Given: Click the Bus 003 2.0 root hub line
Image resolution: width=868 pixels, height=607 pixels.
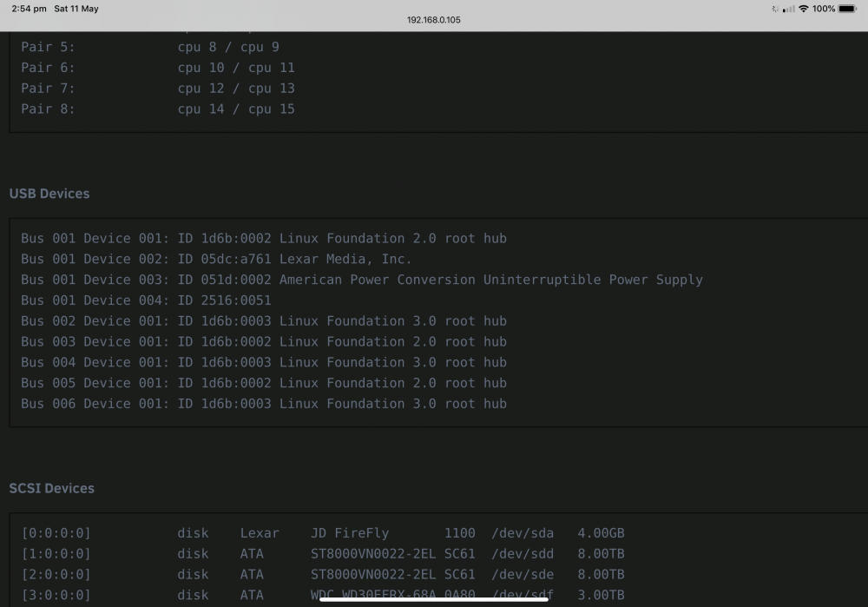Looking at the screenshot, I should pos(264,342).
